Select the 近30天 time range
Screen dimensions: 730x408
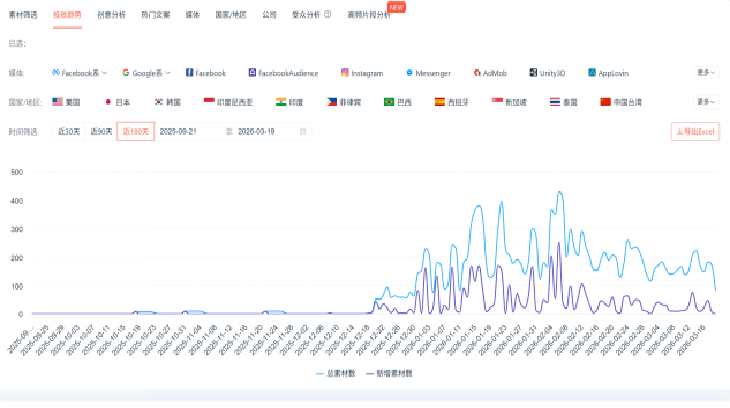(68, 131)
